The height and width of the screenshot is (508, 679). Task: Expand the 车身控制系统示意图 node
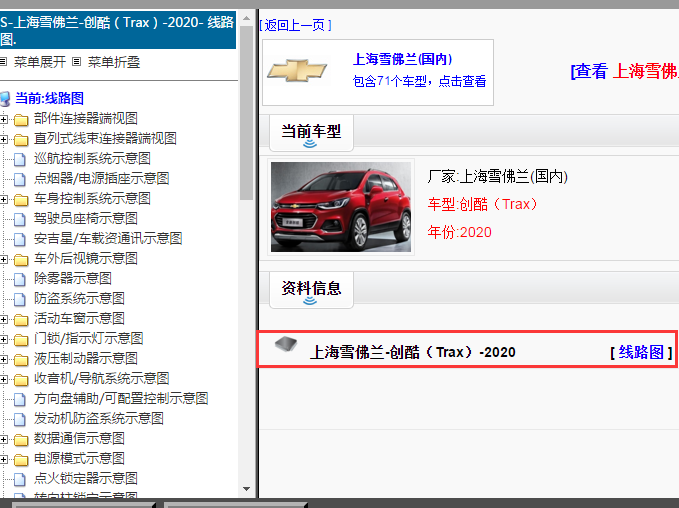3,199
